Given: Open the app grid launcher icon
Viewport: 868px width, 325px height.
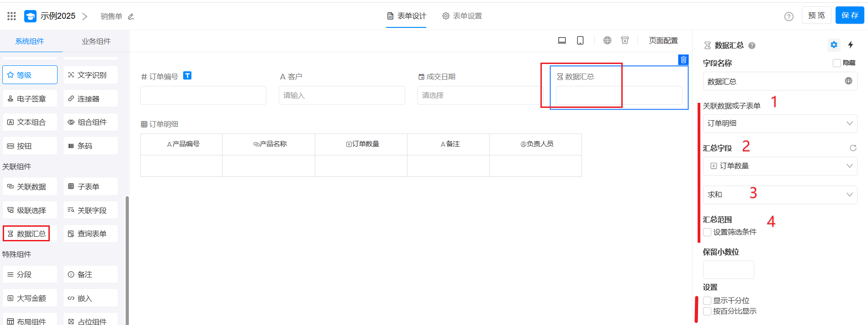Looking at the screenshot, I should click(x=12, y=16).
